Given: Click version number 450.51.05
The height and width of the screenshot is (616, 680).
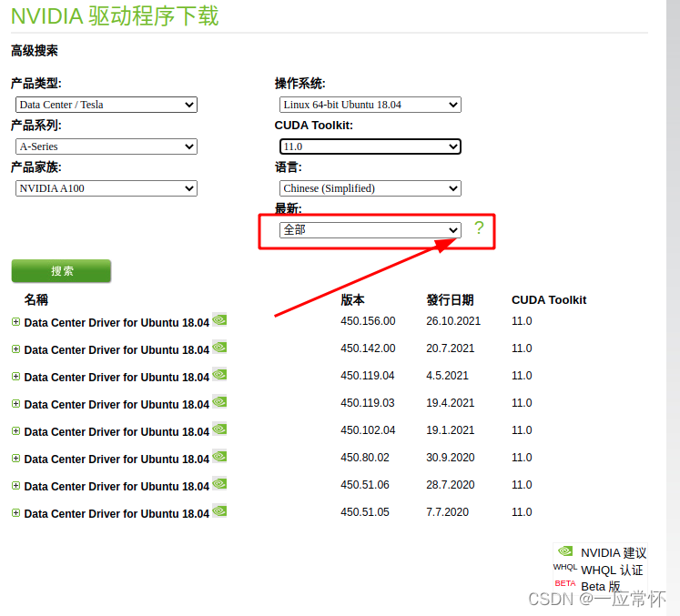Looking at the screenshot, I should (x=365, y=512).
